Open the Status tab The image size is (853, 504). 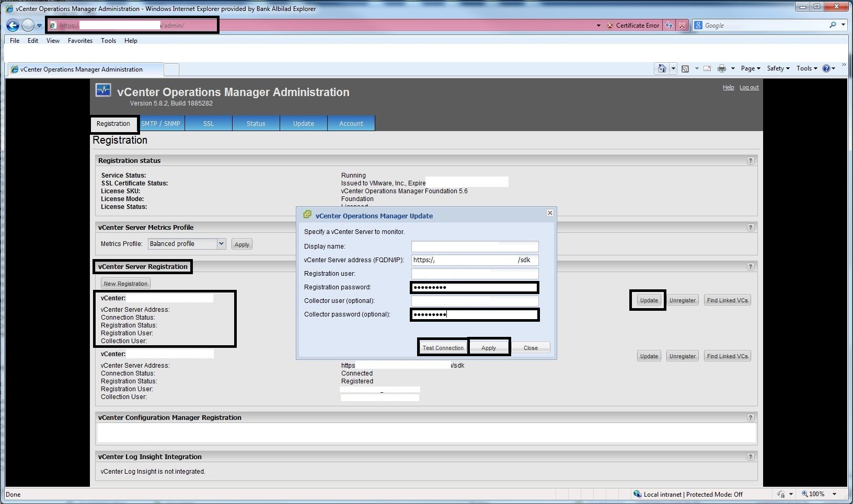coord(256,124)
